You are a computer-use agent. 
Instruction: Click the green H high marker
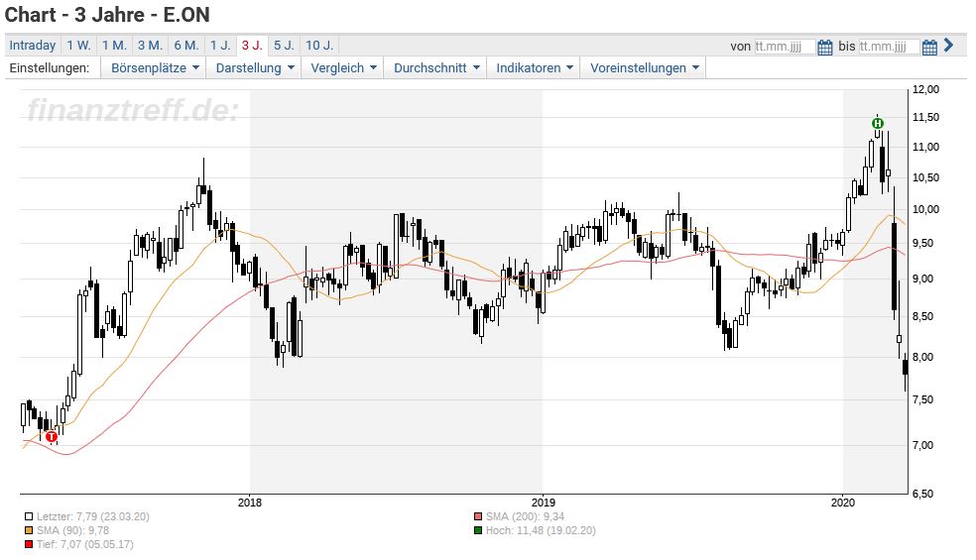(x=878, y=123)
